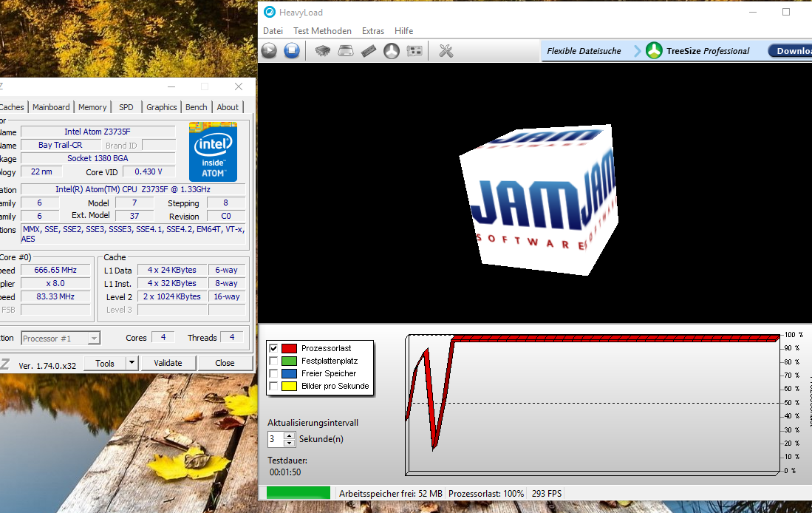Stop the HeavyLoad test with stop button
The image size is (812, 513).
click(x=292, y=51)
